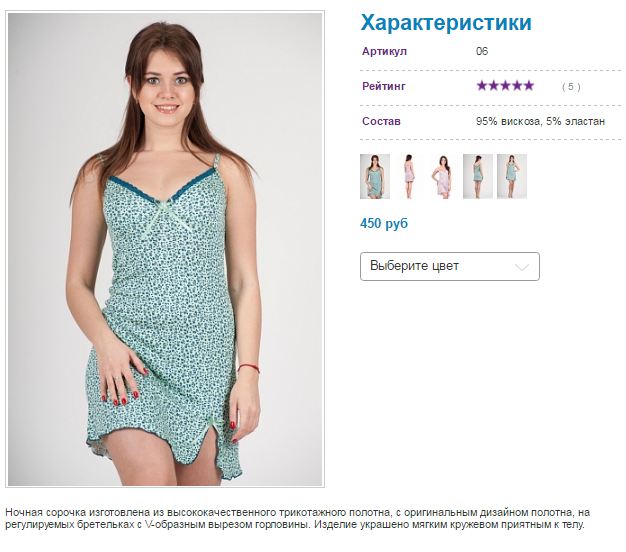Open the last green full-length front thumbnail
Viewport: 626px width, 552px height.
pos(512,176)
